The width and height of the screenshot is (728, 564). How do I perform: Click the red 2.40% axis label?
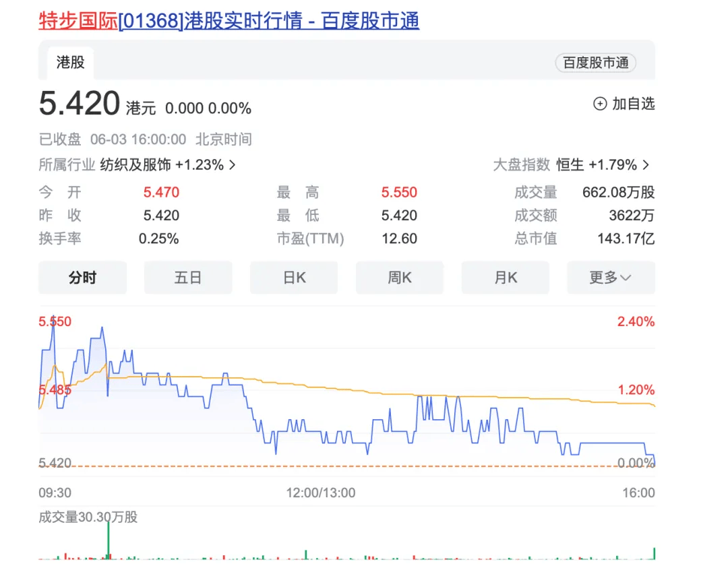[x=636, y=321]
